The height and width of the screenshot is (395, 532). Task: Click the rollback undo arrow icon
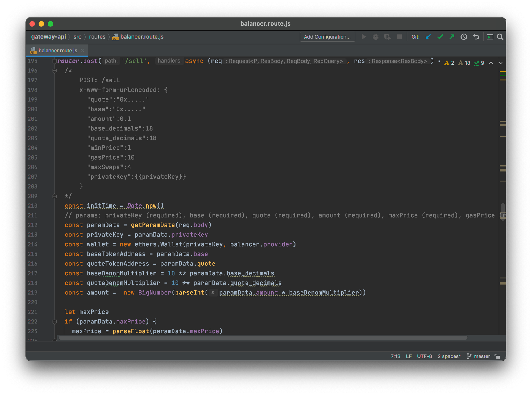pyautogui.click(x=476, y=37)
